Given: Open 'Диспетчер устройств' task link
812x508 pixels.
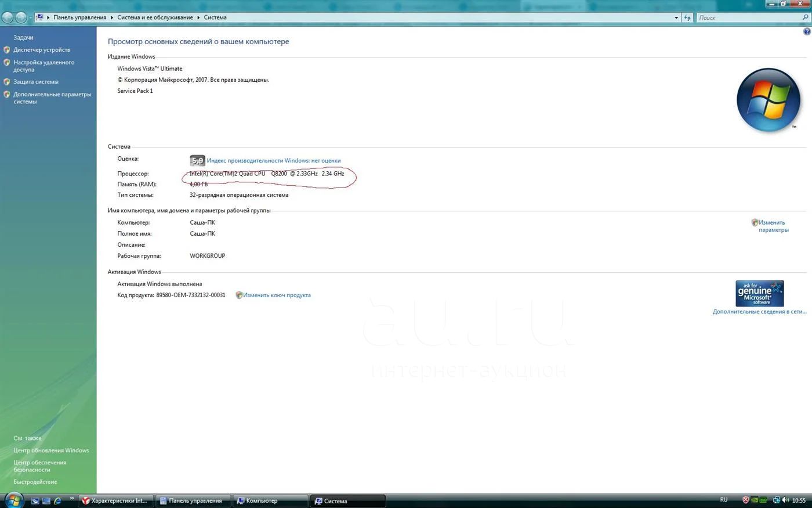Looking at the screenshot, I should tap(42, 50).
